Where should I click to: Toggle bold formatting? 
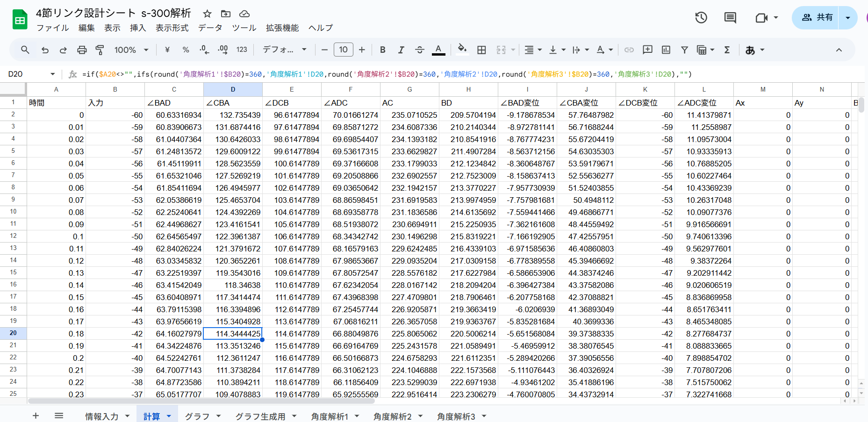click(383, 50)
